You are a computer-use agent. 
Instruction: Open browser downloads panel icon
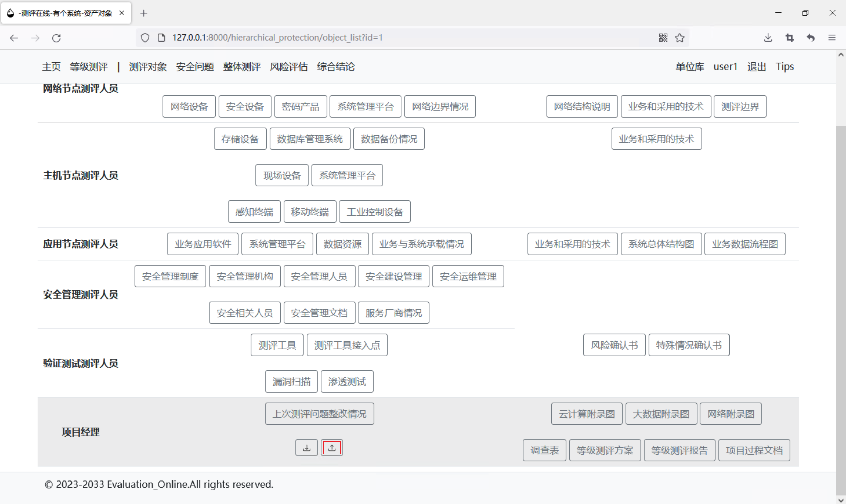coord(768,38)
